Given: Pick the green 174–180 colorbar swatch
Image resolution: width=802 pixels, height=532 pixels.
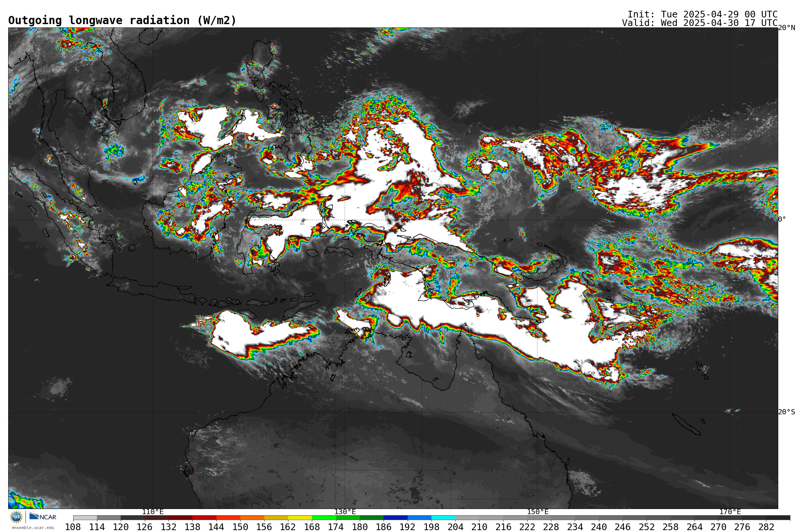Looking at the screenshot, I should [348, 518].
